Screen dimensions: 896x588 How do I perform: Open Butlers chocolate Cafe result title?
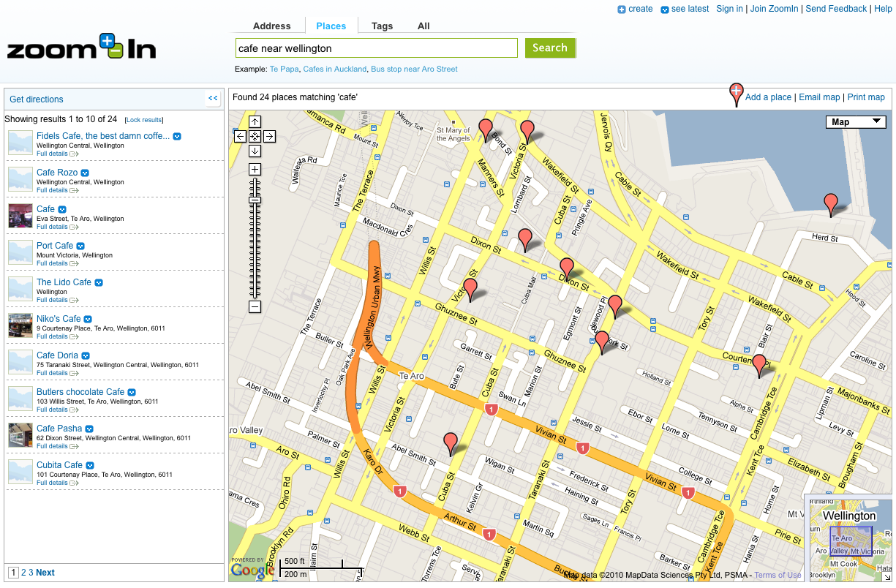80,392
